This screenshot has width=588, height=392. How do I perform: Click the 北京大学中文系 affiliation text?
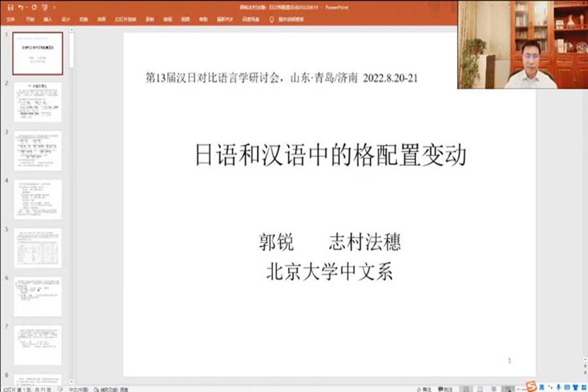point(329,272)
